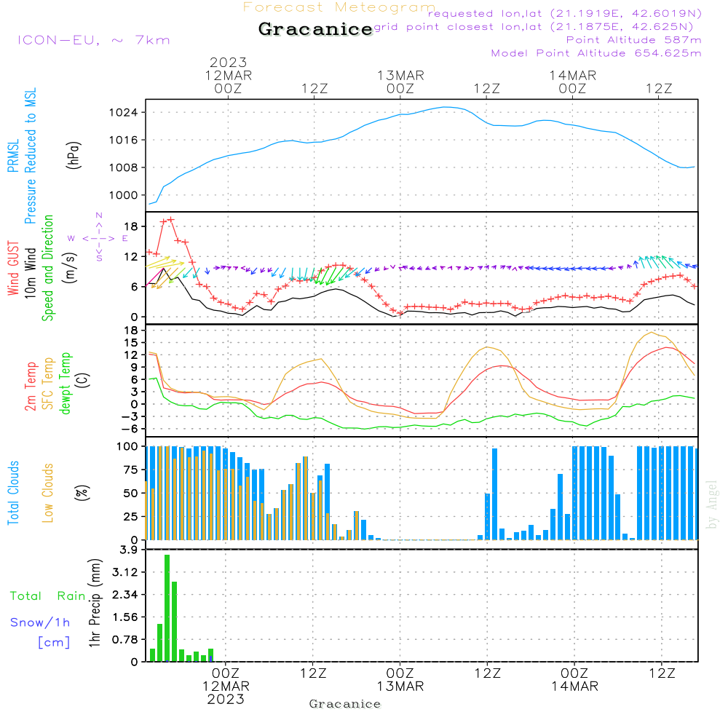Click the green 'dewpt Temp' label
The height and width of the screenshot is (728, 728).
tap(65, 383)
